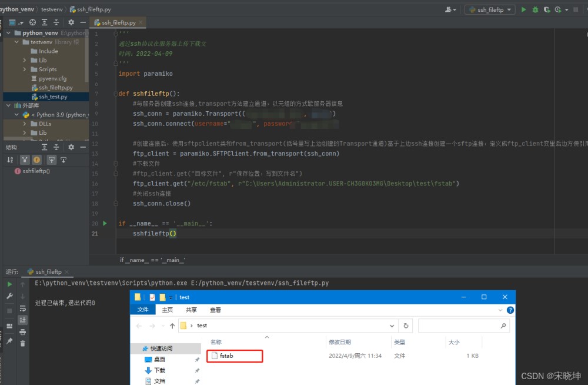The width and height of the screenshot is (588, 385).
Task: Toggle show fields filter in structure
Action: click(x=36, y=160)
